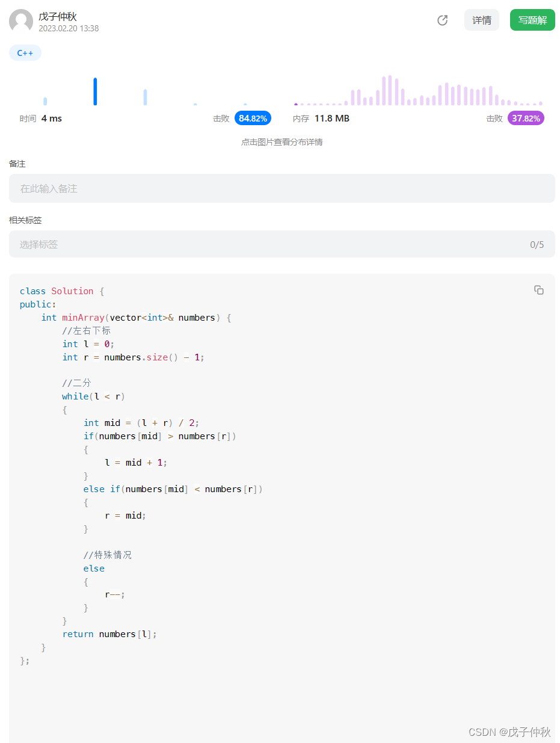560x743 pixels.
Task: Open the 详情 details button
Action: [x=481, y=20]
